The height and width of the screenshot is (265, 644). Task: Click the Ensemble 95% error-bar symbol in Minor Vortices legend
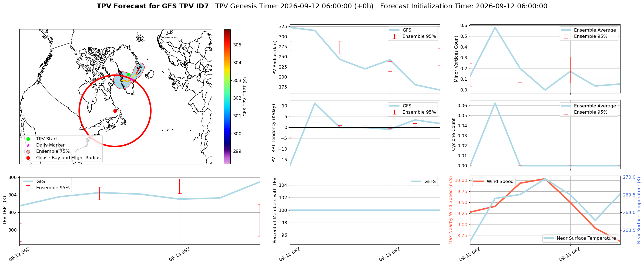566,36
